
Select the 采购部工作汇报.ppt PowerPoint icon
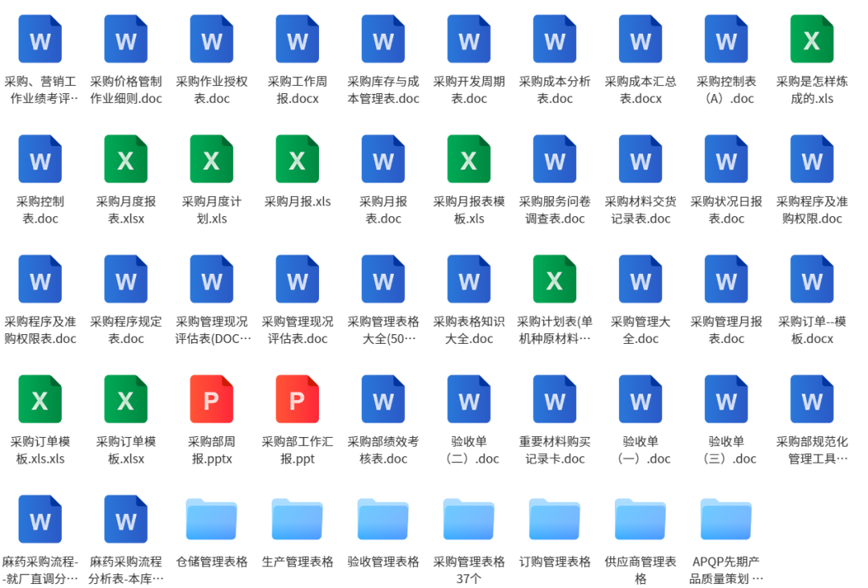[x=297, y=398]
